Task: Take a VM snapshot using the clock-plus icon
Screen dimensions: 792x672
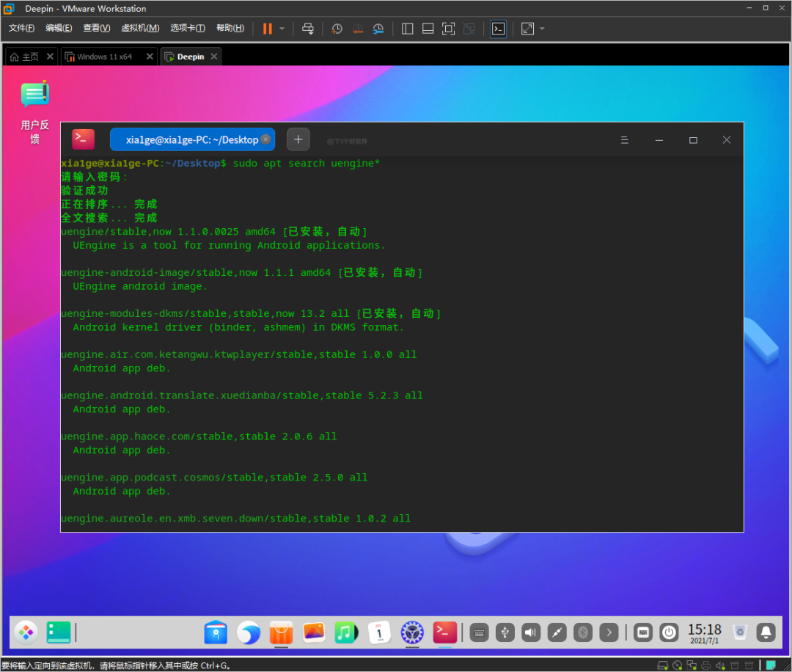Action: [337, 29]
